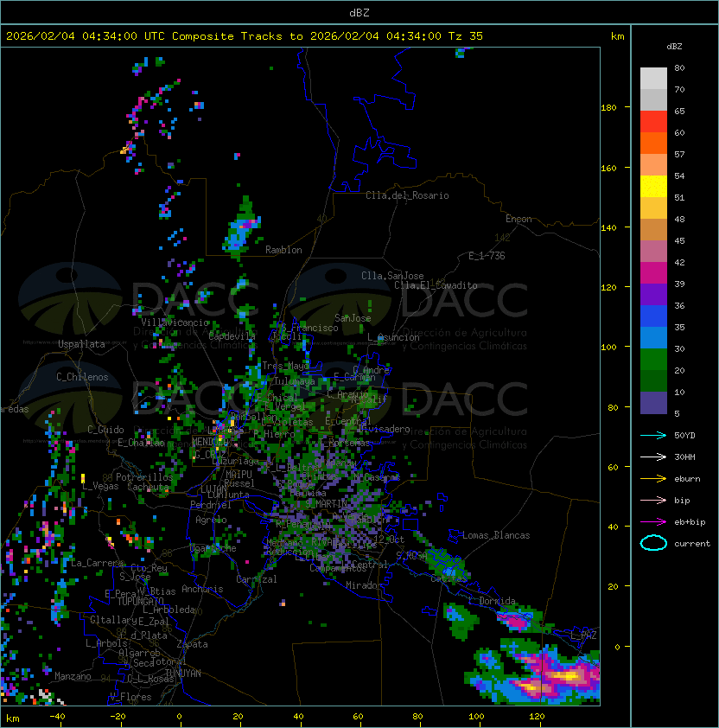
Task: Click the 'Encon' map label
Action: click(x=519, y=219)
